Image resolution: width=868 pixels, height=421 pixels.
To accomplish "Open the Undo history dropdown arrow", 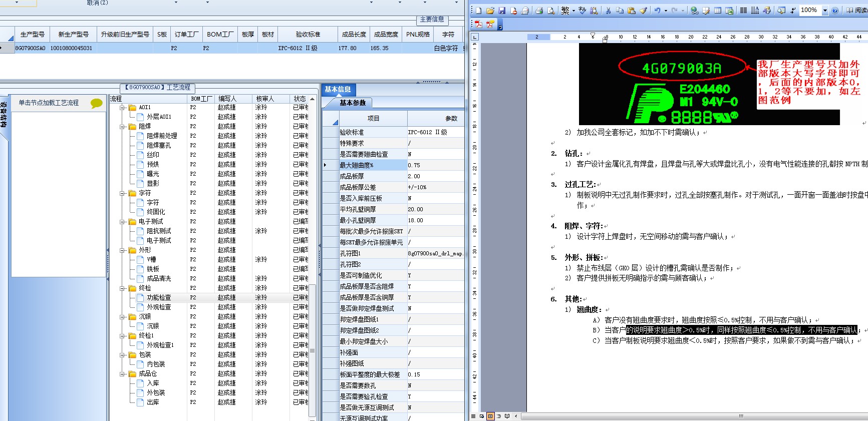I will [x=666, y=11].
